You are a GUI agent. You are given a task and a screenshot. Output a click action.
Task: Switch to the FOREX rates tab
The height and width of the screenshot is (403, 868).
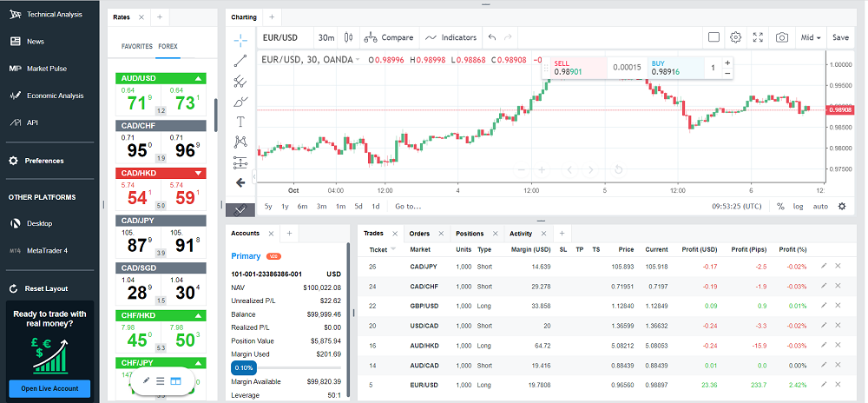(x=168, y=47)
